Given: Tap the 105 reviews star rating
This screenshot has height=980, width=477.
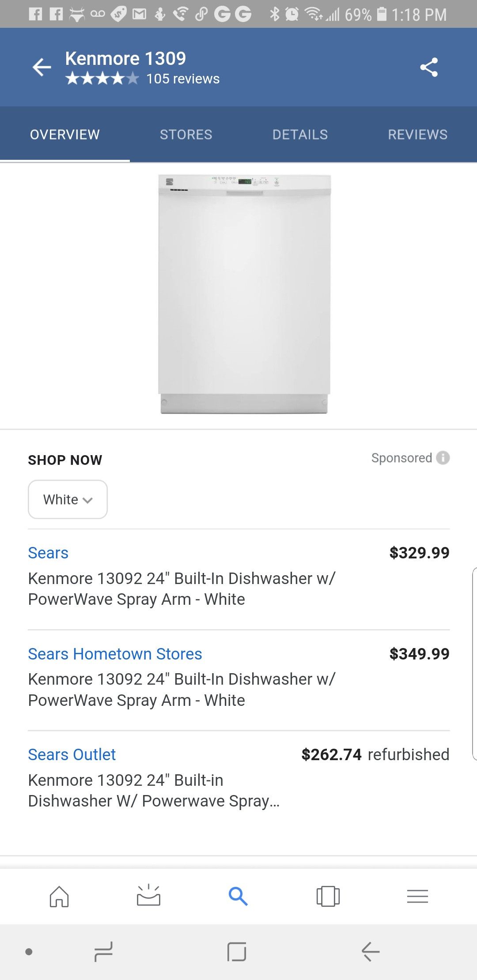Looking at the screenshot, I should coord(142,79).
